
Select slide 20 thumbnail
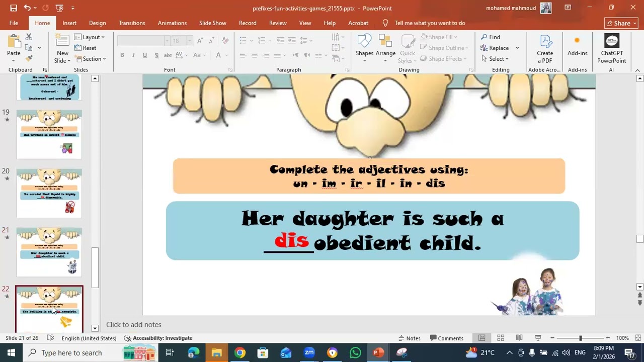(49, 194)
